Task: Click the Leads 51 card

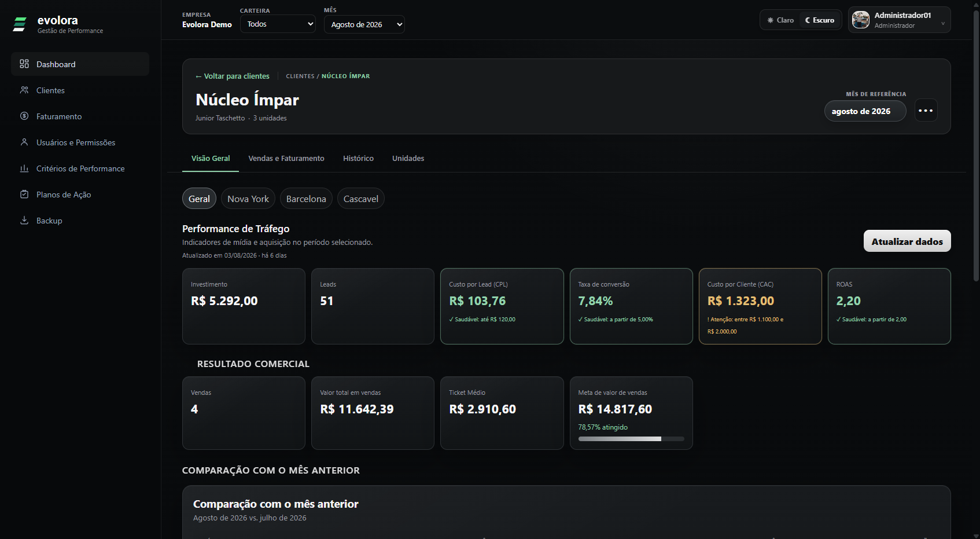Action: [373, 306]
